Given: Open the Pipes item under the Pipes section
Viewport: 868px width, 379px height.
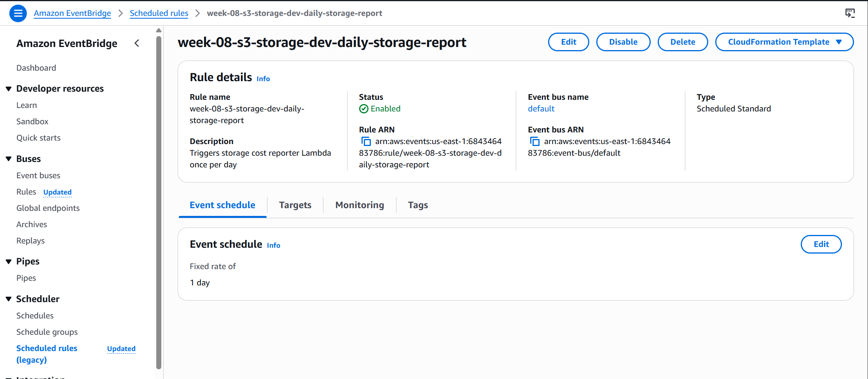Looking at the screenshot, I should click(x=26, y=278).
